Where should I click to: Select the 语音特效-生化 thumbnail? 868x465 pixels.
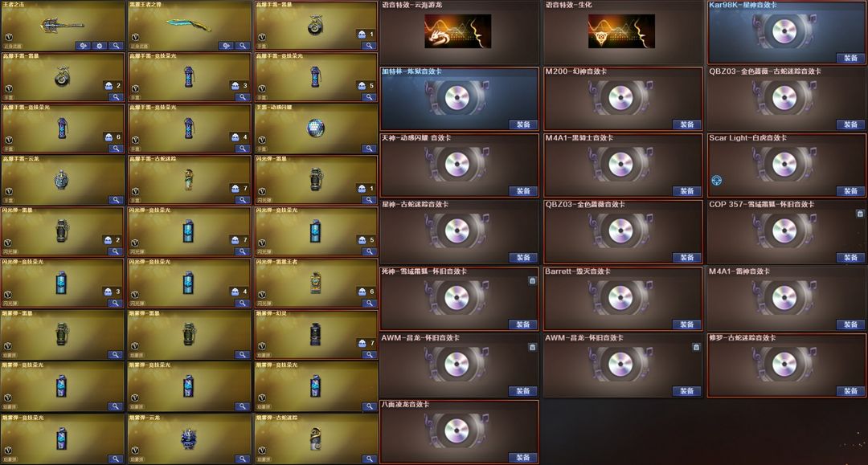point(621,31)
